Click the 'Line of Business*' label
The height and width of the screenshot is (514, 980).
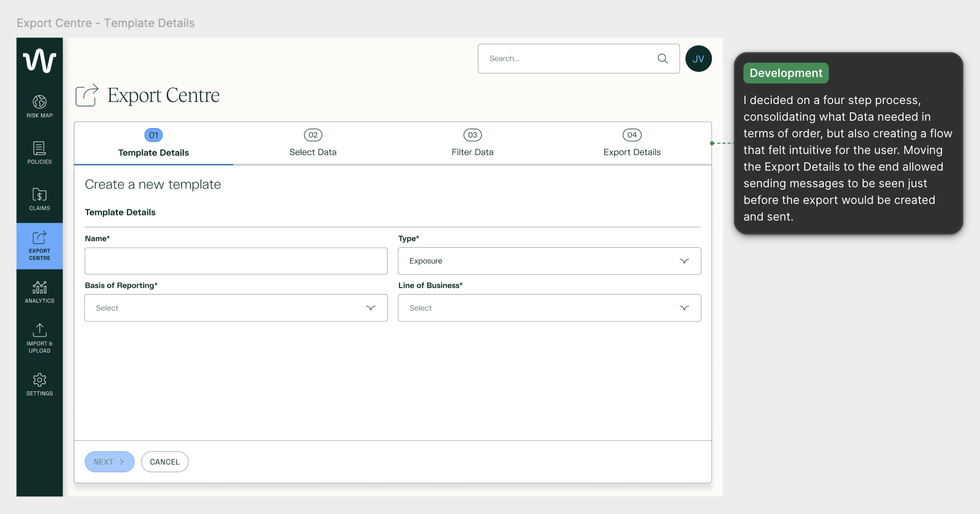431,286
